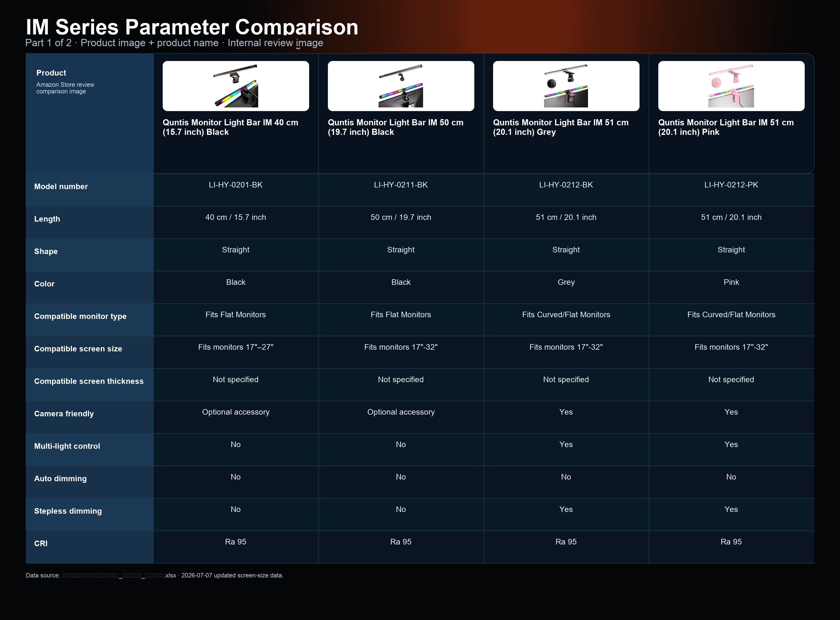Select product name 'IM 51 cm (20.1 inch) Grey'
The image size is (840, 620).
(x=561, y=127)
